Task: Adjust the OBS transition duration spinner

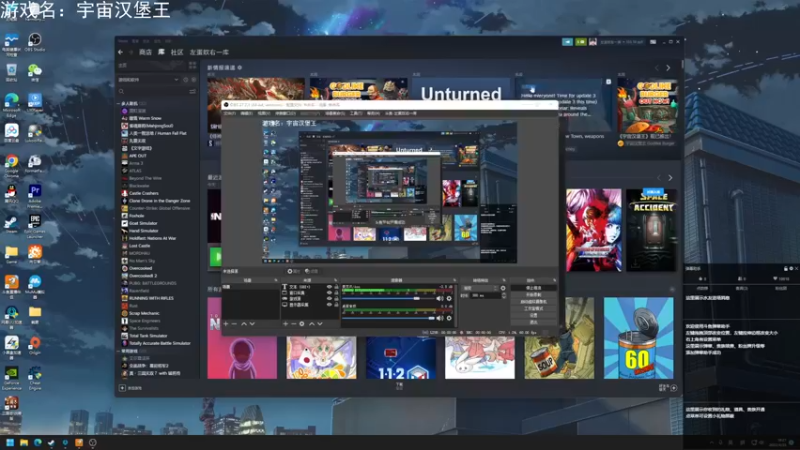Action: (504, 295)
